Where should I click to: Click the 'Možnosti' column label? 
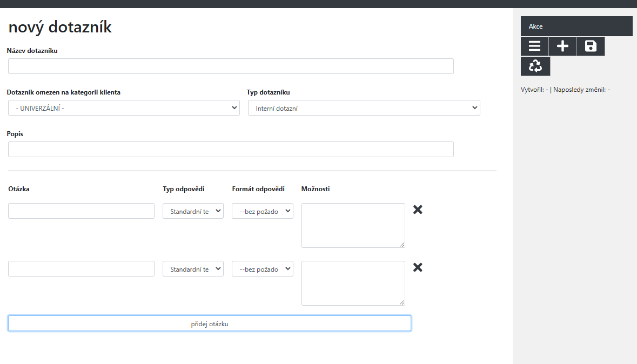[316, 189]
